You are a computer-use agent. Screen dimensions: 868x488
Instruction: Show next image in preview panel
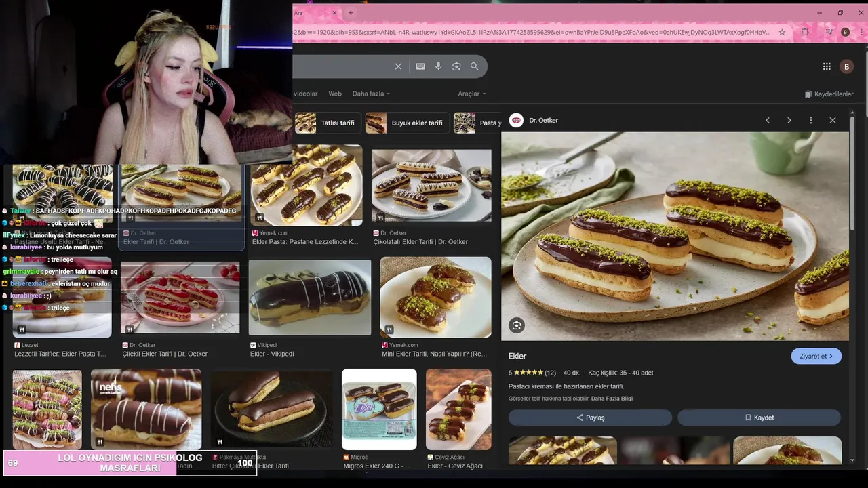click(789, 120)
